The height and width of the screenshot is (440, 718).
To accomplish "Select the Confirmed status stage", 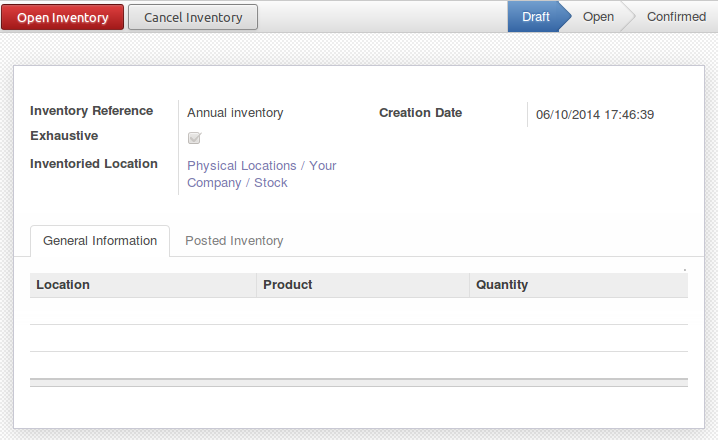I will click(x=676, y=17).
